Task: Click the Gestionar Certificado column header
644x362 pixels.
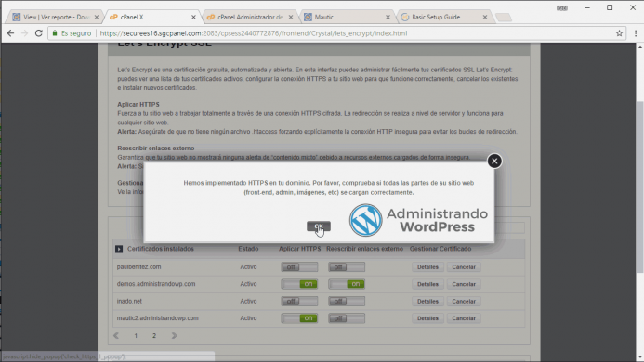Action: click(x=440, y=249)
